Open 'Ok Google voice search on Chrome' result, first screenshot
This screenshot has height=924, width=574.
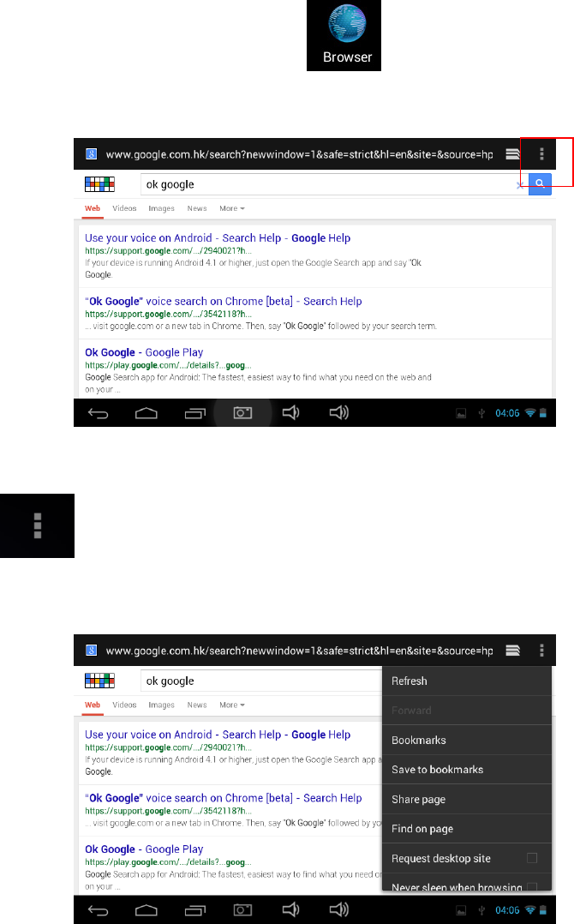point(223,301)
